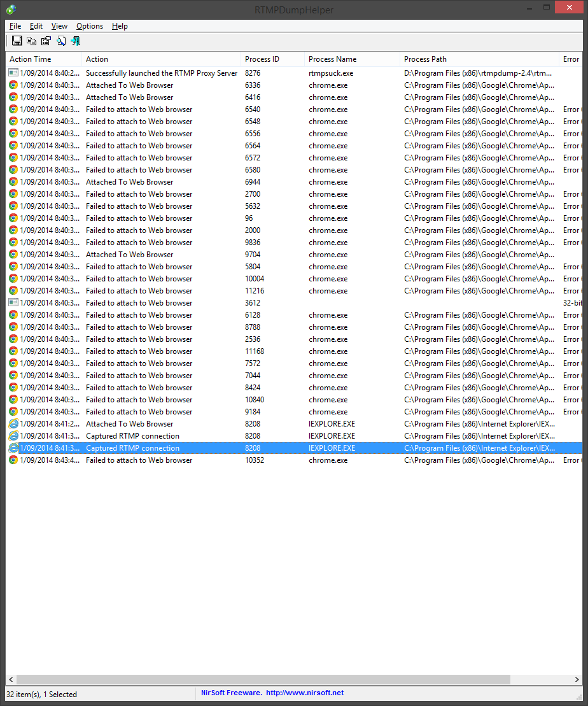The height and width of the screenshot is (706, 588).
Task: Open Properties via the toolbar icon
Action: [46, 41]
